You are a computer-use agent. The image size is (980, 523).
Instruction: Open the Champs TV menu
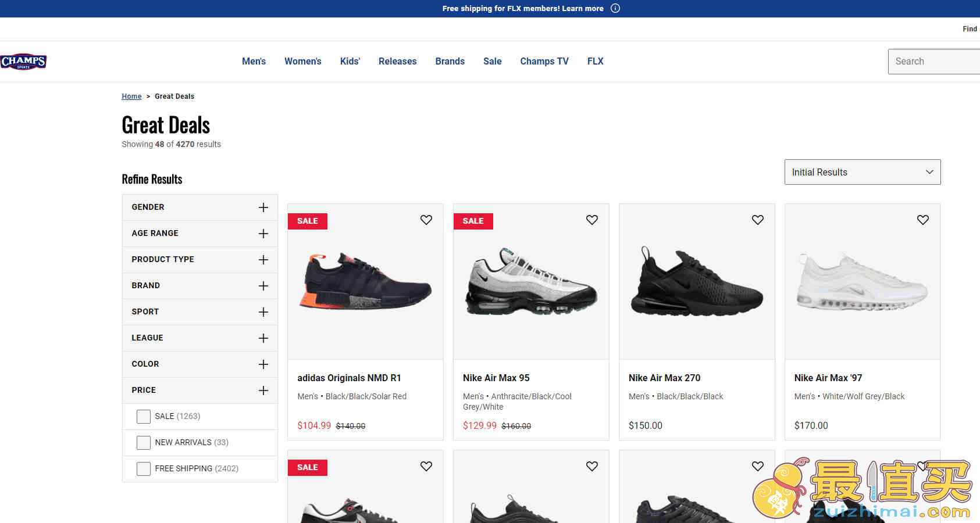pos(544,61)
